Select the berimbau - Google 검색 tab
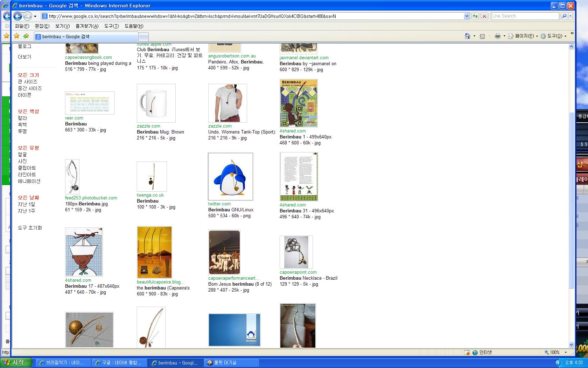Viewport: 588px width, 368px height. (x=86, y=36)
